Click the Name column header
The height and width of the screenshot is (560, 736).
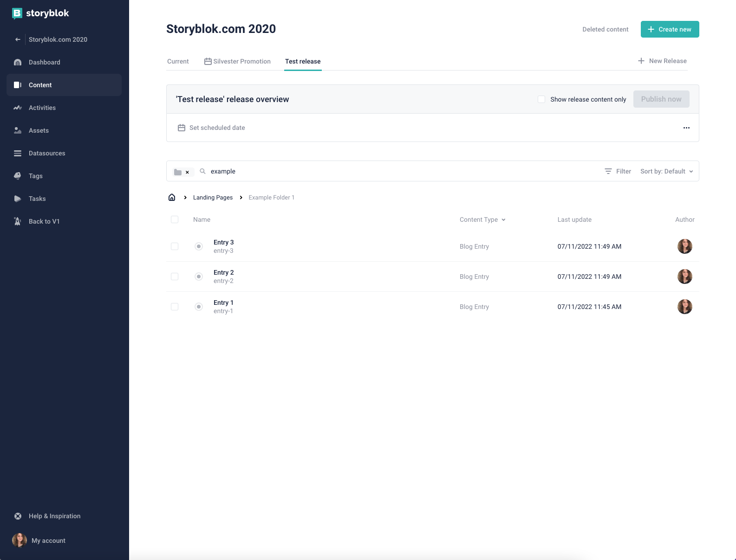point(202,219)
